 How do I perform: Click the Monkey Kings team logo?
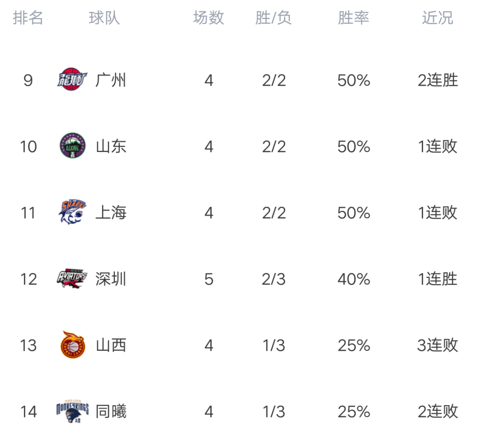coord(72,411)
